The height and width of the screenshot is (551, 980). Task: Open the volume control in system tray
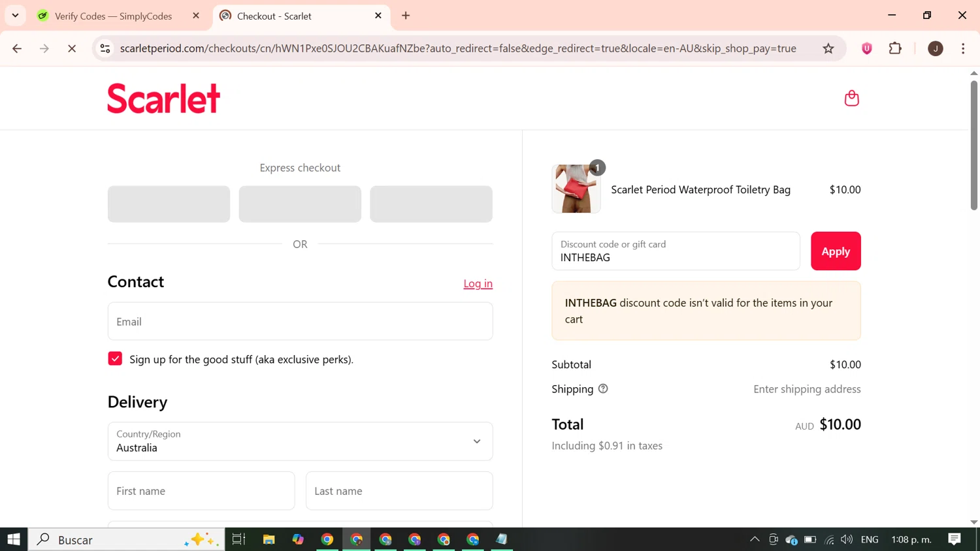coord(847,539)
